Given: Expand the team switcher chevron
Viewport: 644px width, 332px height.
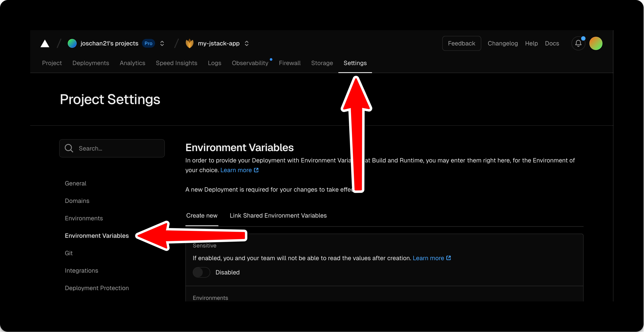Looking at the screenshot, I should coord(162,43).
